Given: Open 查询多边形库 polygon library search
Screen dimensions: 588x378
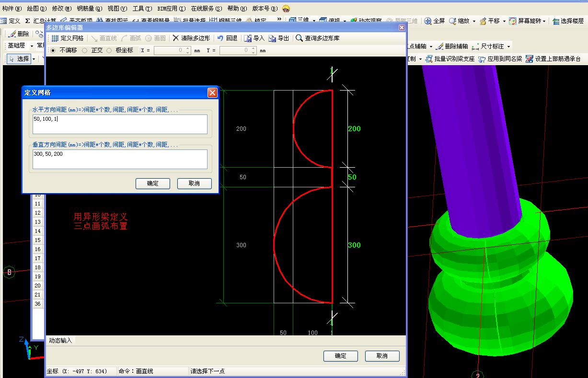Looking at the screenshot, I should 317,38.
